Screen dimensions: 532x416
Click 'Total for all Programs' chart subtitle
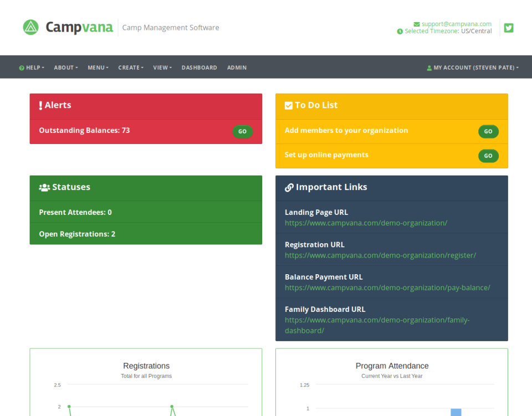point(146,376)
